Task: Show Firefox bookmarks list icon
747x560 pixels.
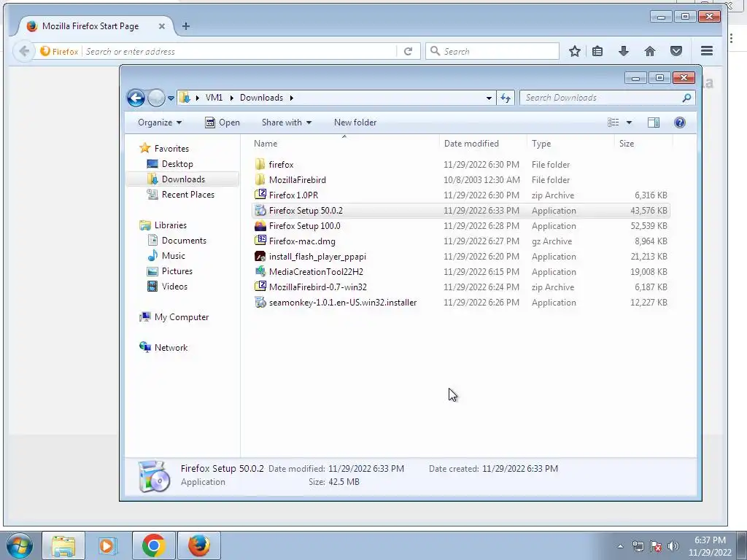Action: 597,52
